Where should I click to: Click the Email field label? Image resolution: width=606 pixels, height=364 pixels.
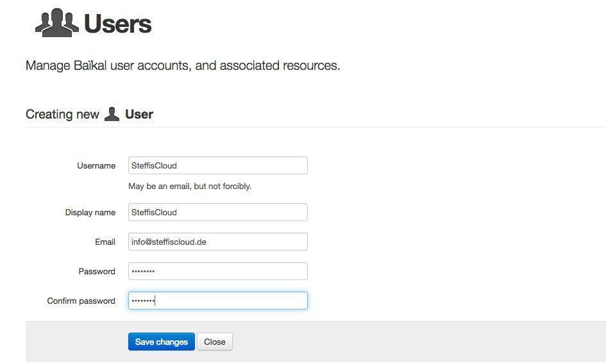pyautogui.click(x=105, y=242)
